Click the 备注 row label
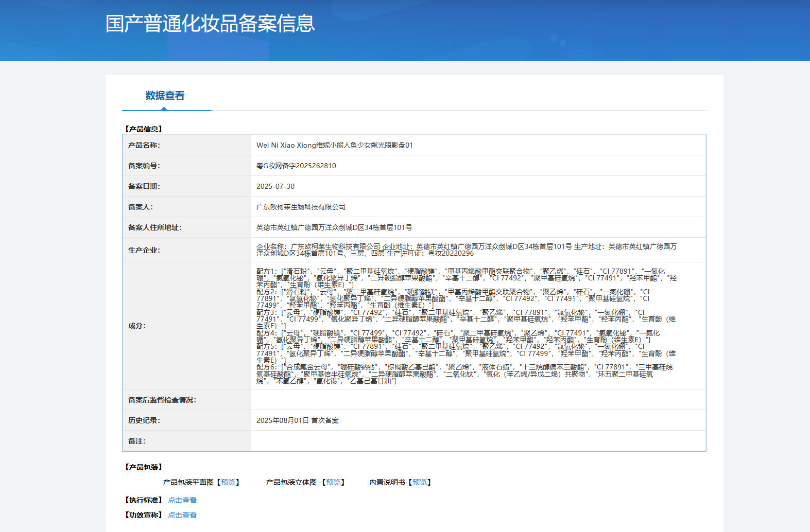Screen dimensions: 810x532 pyautogui.click(x=137, y=441)
